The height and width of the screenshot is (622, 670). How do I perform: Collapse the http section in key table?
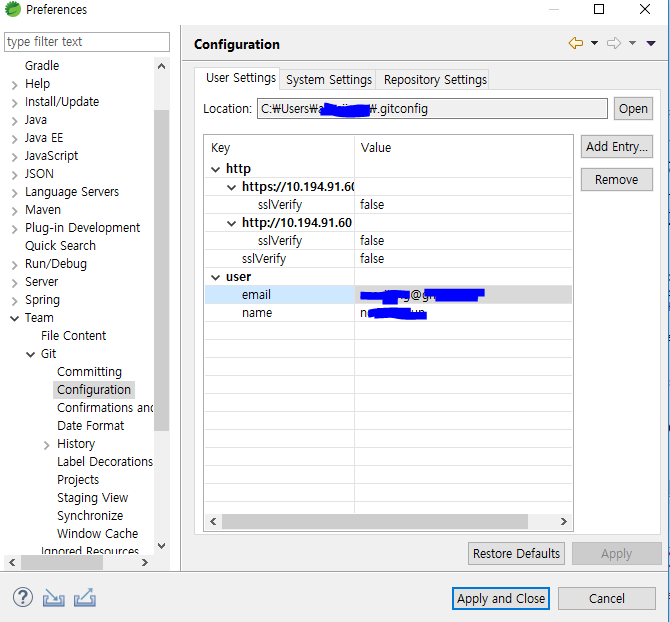pyautogui.click(x=215, y=170)
